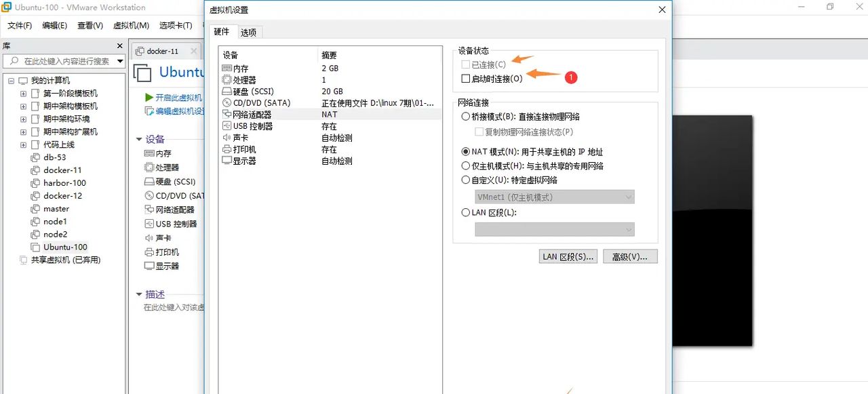Click the green 开启此虚拟机 play icon
Screen dimensions: 868x394
coord(151,97)
